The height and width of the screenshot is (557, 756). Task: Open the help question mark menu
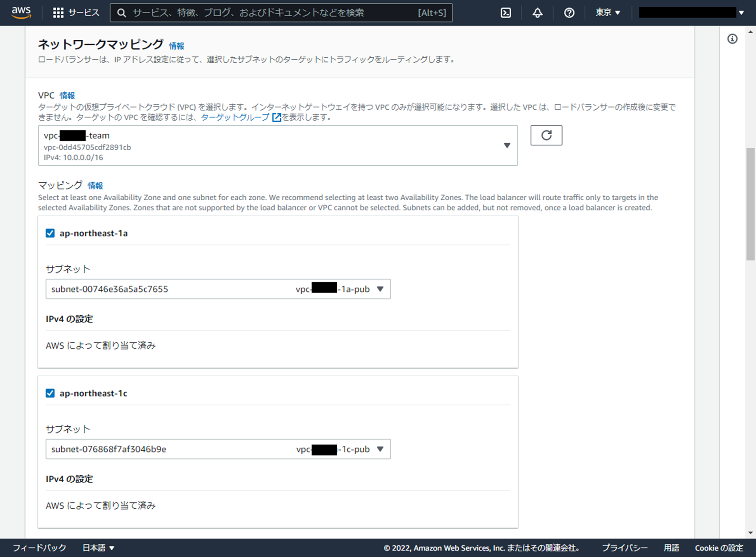(569, 13)
